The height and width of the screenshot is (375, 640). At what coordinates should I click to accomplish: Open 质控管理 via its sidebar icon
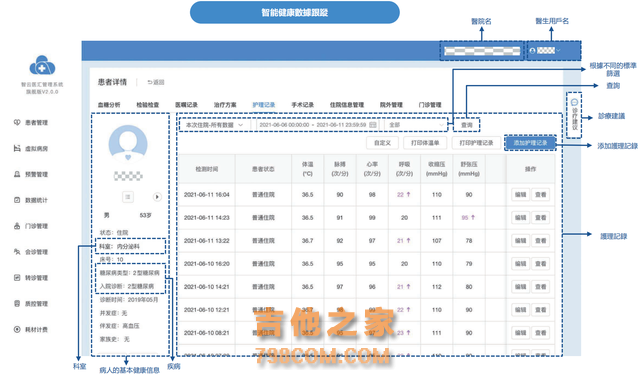17,304
